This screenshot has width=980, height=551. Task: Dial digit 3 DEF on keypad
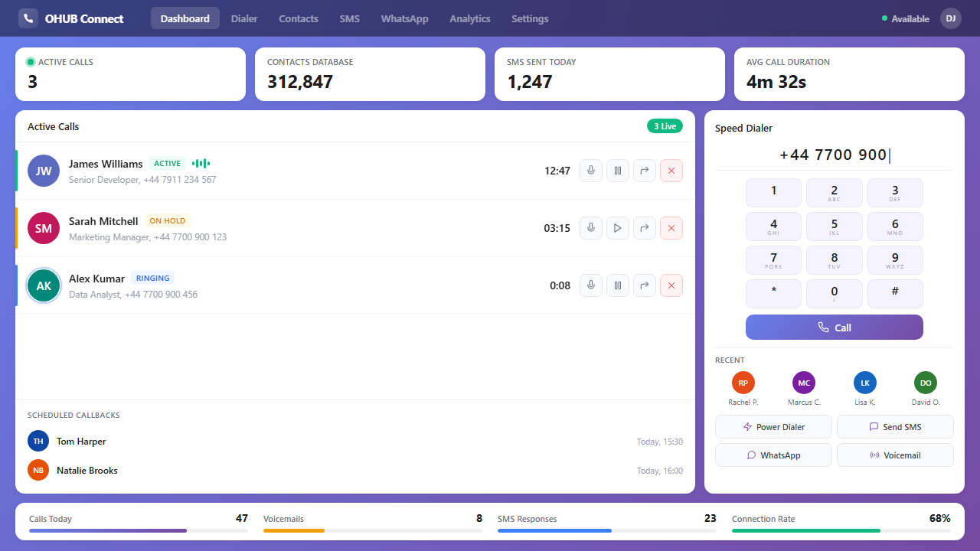pos(895,193)
